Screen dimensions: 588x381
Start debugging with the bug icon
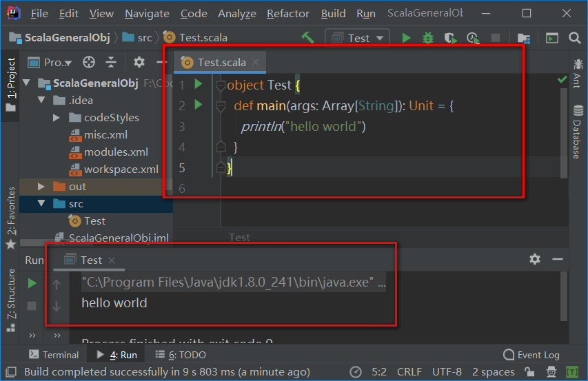click(x=428, y=38)
